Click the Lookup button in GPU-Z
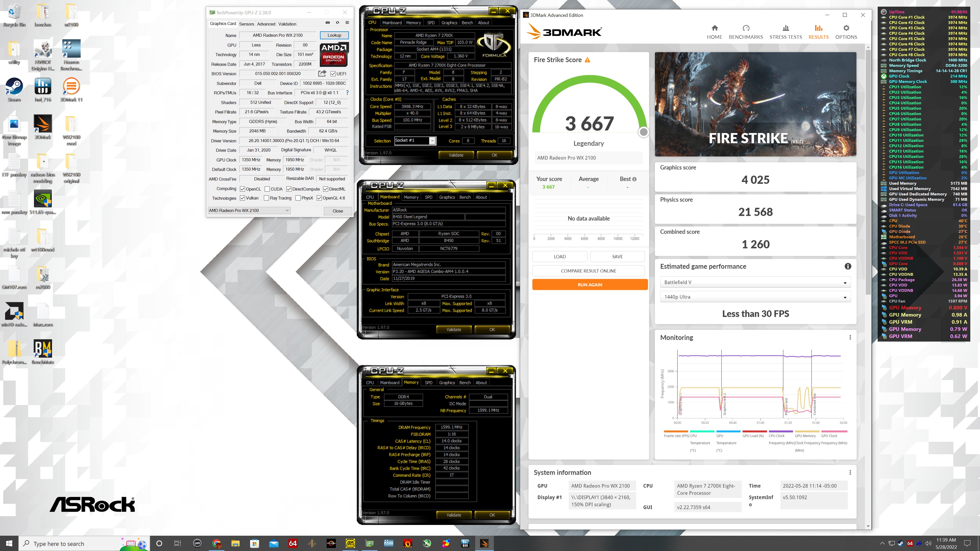 (x=334, y=35)
